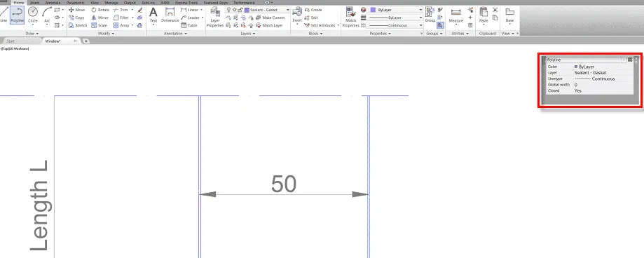The width and height of the screenshot is (644, 258).
Task: Expand the Block panel
Action: coord(315,34)
